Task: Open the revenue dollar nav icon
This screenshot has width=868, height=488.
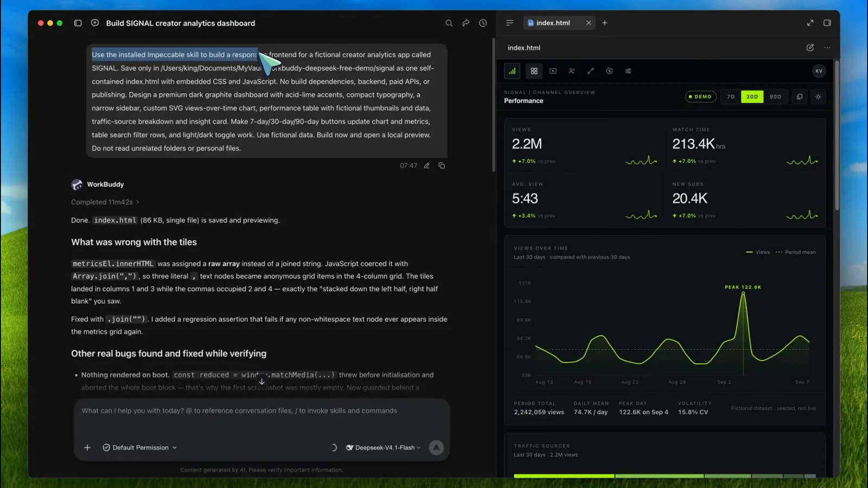Action: click(x=609, y=71)
